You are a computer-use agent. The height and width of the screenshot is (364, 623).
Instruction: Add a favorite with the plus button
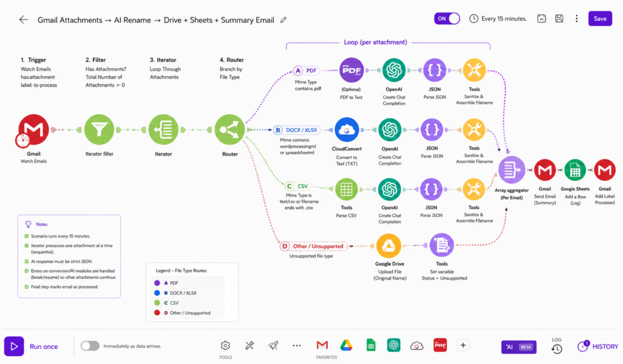point(463,345)
